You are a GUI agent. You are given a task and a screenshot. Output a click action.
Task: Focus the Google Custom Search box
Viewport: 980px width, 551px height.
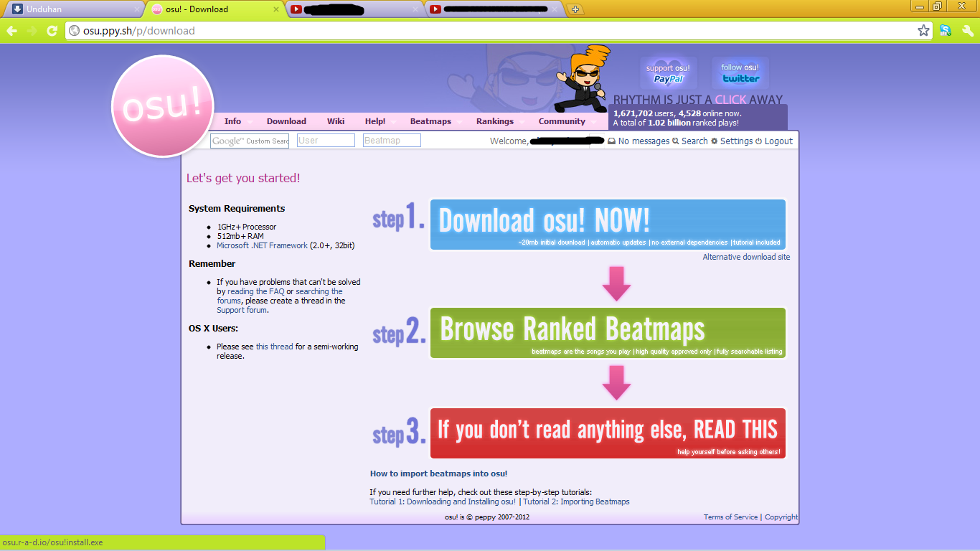coord(250,141)
